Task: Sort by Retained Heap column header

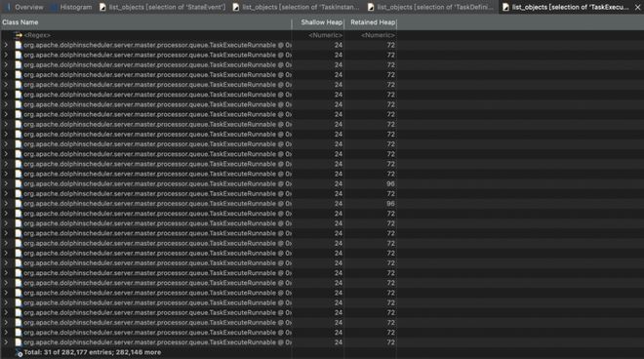Action: 371,22
